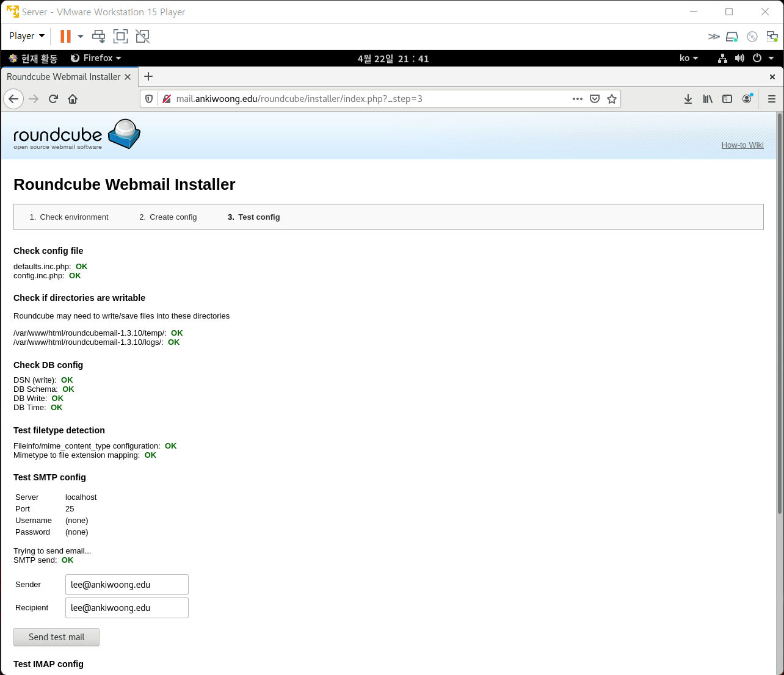Click the wired network status icon
Viewport: 784px width, 675px height.
[722, 58]
